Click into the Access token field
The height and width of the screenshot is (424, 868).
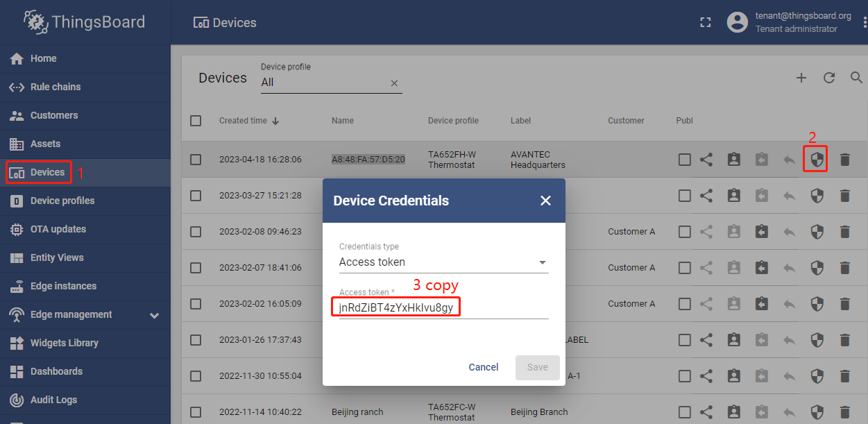click(x=444, y=307)
